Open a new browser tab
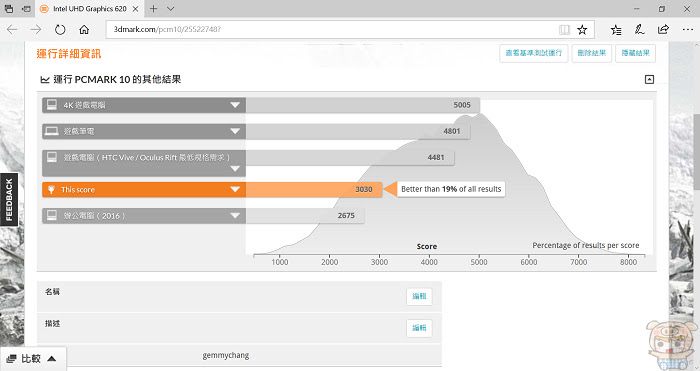The image size is (700, 371). [153, 8]
